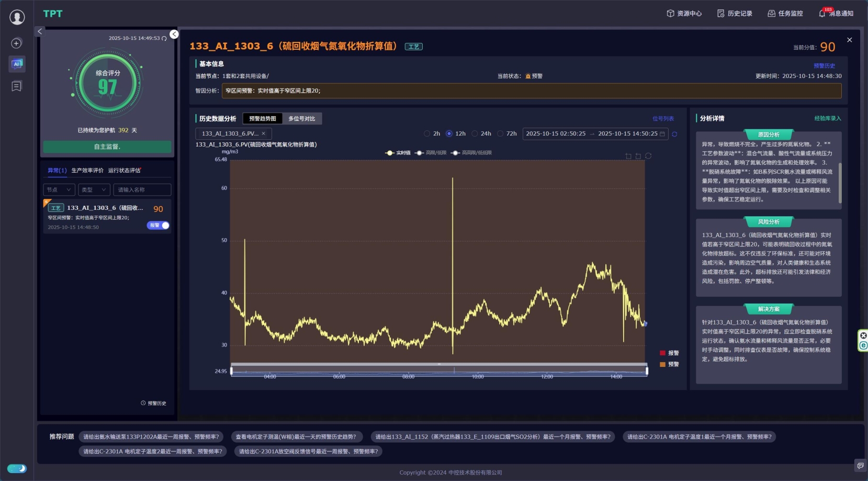Click the chart timeline range slider
This screenshot has height=481, width=868.
tap(439, 371)
